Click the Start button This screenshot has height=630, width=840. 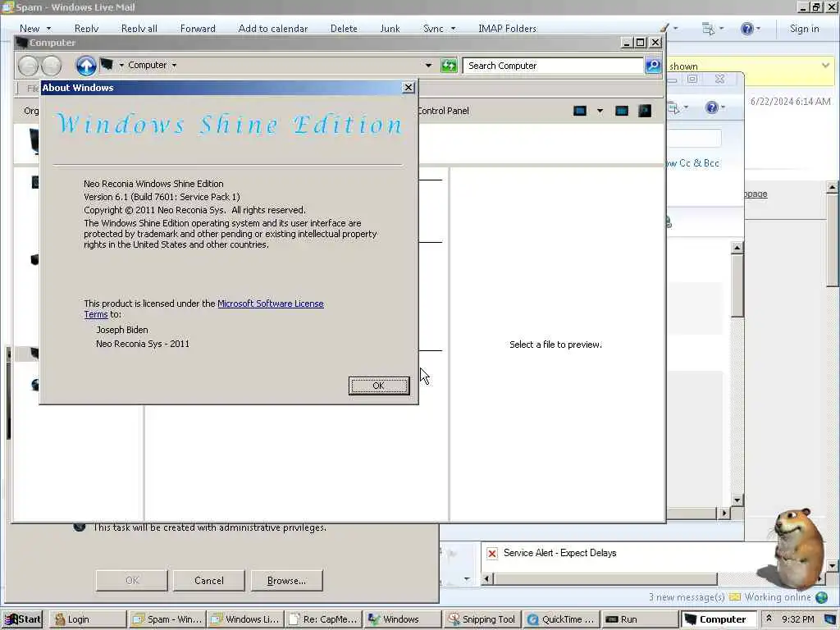tap(23, 620)
